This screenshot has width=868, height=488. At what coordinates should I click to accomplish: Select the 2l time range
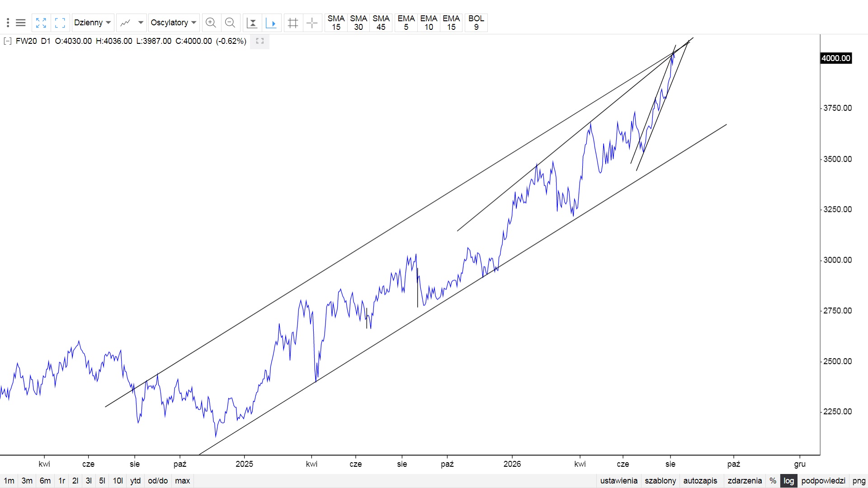coord(75,481)
